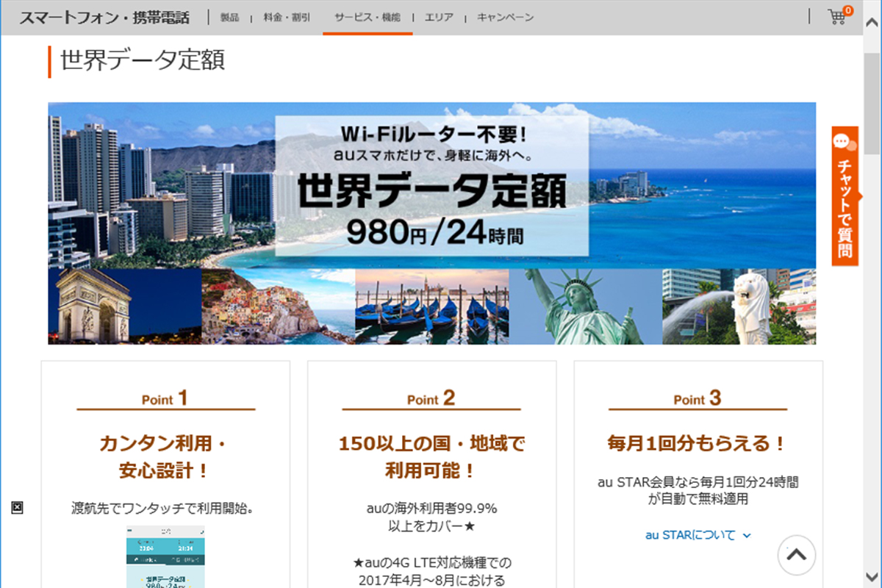Click the スマートフォン・携帯電話 header link
This screenshot has height=588, width=882.
tap(104, 18)
